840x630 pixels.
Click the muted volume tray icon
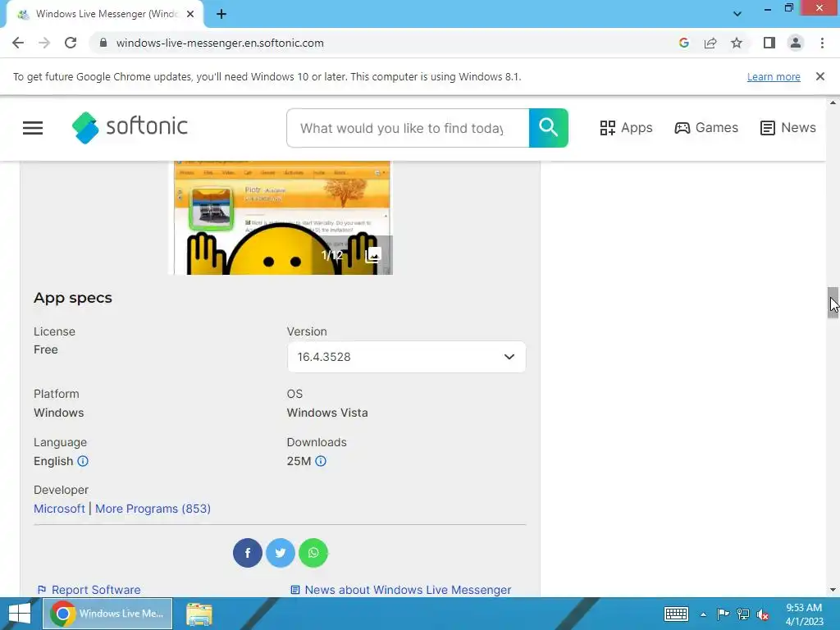(x=763, y=614)
